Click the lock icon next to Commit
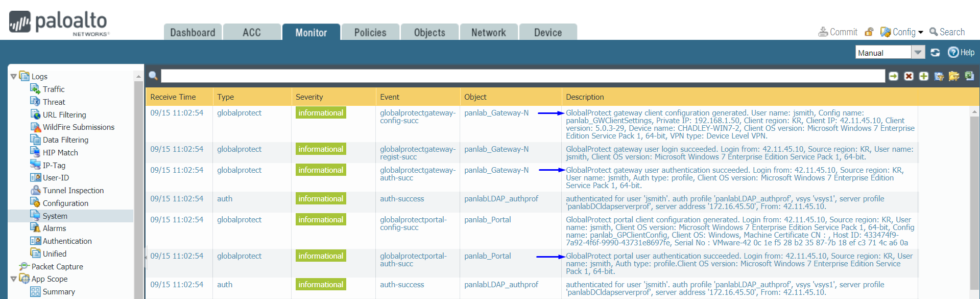The width and height of the screenshot is (980, 299). 869,32
